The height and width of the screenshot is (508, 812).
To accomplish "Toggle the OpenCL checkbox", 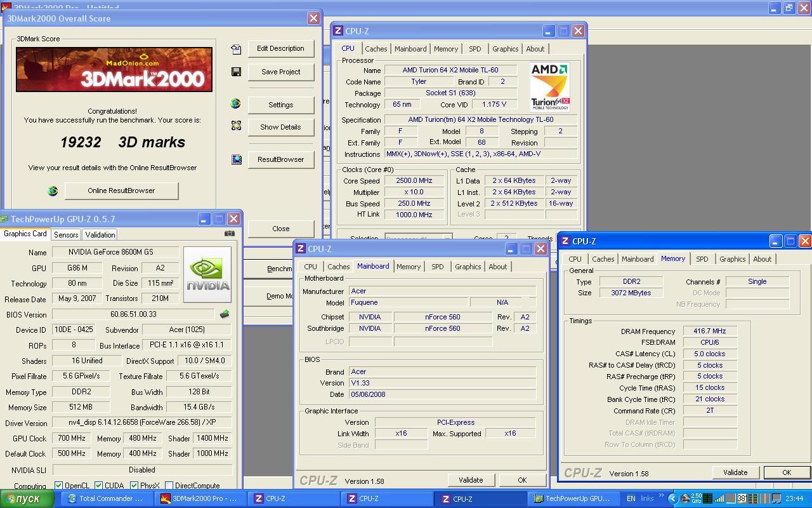I will tap(58, 486).
